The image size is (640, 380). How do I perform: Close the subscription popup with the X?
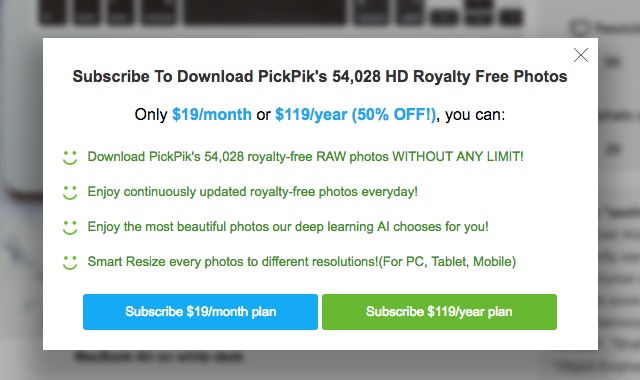tap(580, 55)
